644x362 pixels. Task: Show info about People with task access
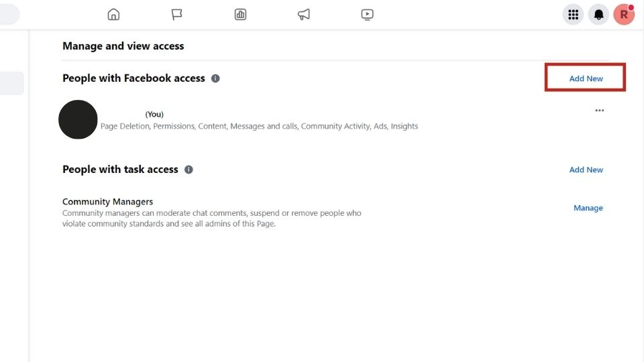189,170
